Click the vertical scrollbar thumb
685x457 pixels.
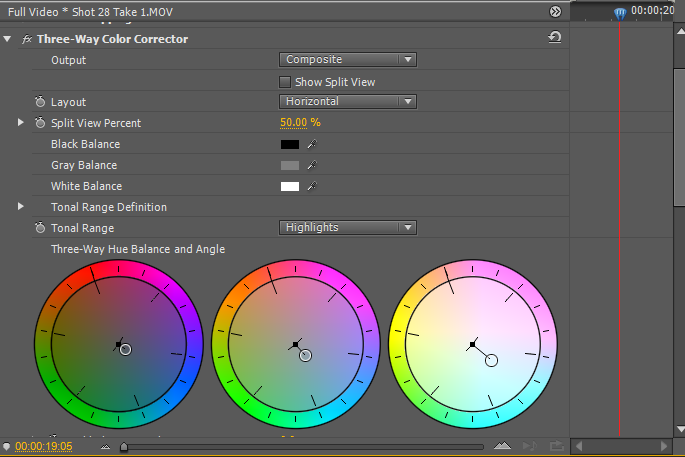[x=680, y=137]
